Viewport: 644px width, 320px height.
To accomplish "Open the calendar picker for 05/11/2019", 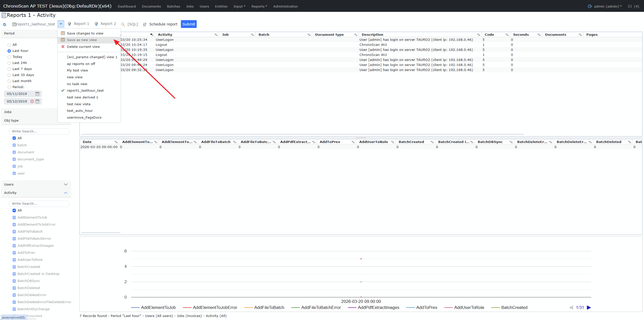I will point(37,94).
